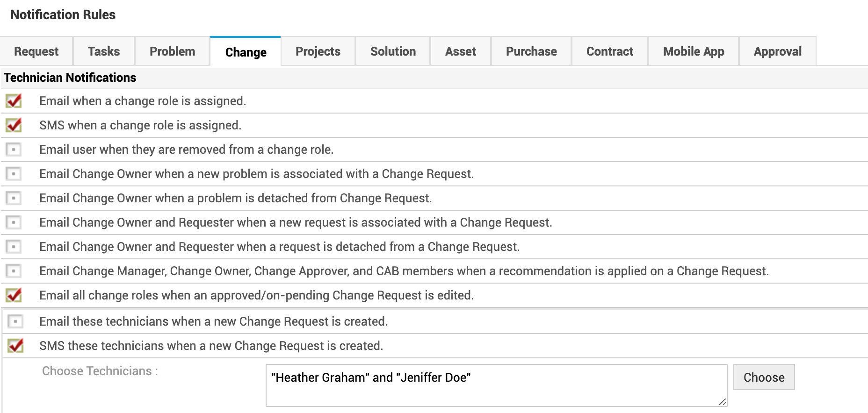Uncheck email when approved Change Request is edited
This screenshot has width=868, height=413.
click(x=14, y=295)
